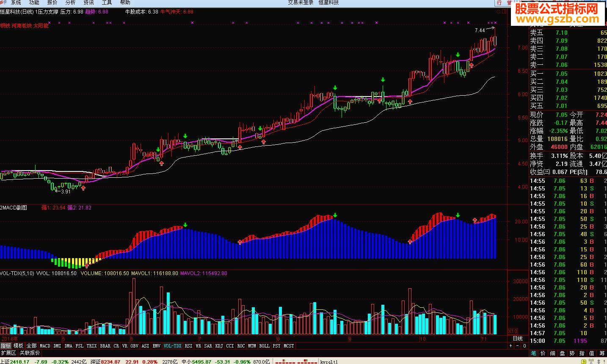The height and width of the screenshot is (364, 607).
Task: Select the MTM indicator tab
Action: click(x=252, y=346)
